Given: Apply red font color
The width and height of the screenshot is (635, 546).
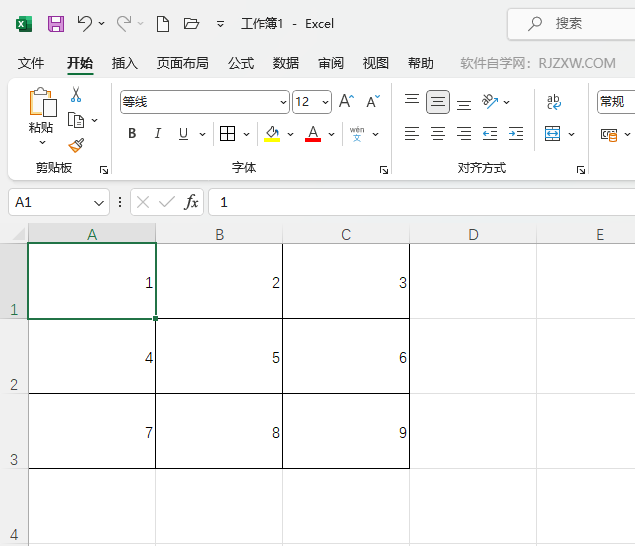Looking at the screenshot, I should click(313, 133).
